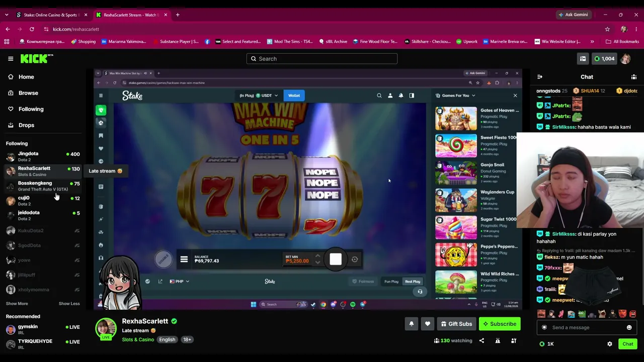Open the Kick layout panel icon beside the points
Viewport: 644px width, 362px height.
point(583,59)
